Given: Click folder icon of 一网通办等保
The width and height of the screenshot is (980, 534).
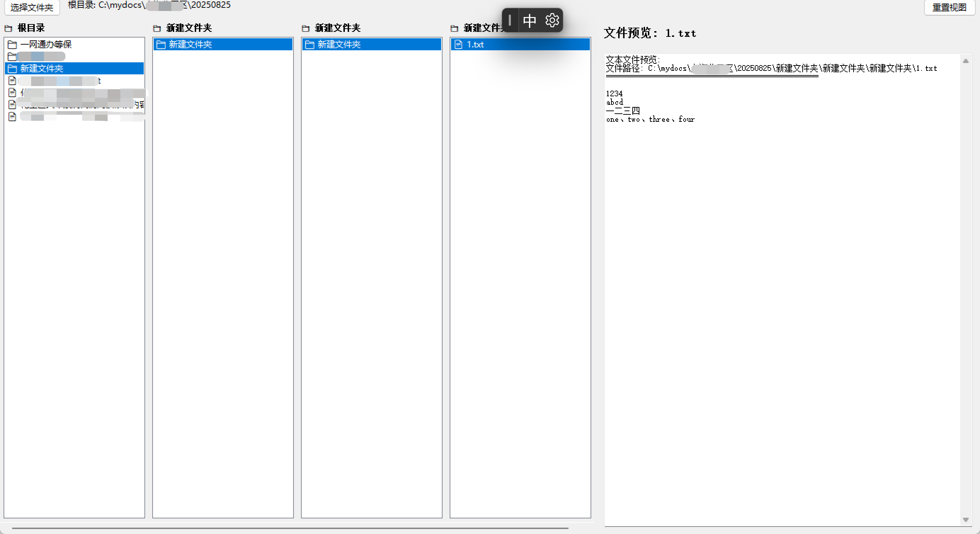Looking at the screenshot, I should point(12,45).
